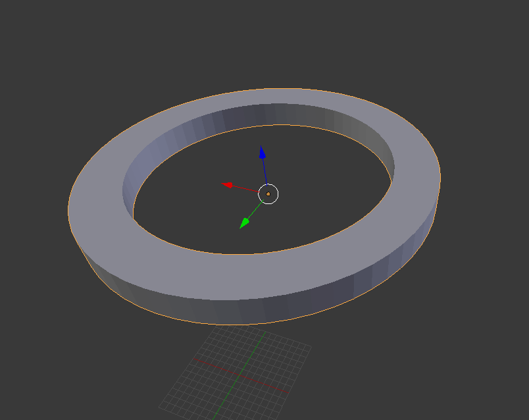This screenshot has width=529, height=420.
Task: Click the dark background beside the grid floor
Action: tap(405, 371)
